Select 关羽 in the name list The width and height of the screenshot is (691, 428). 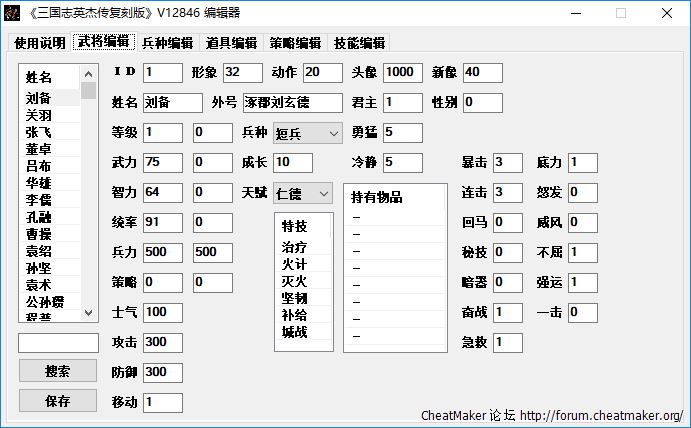point(39,115)
